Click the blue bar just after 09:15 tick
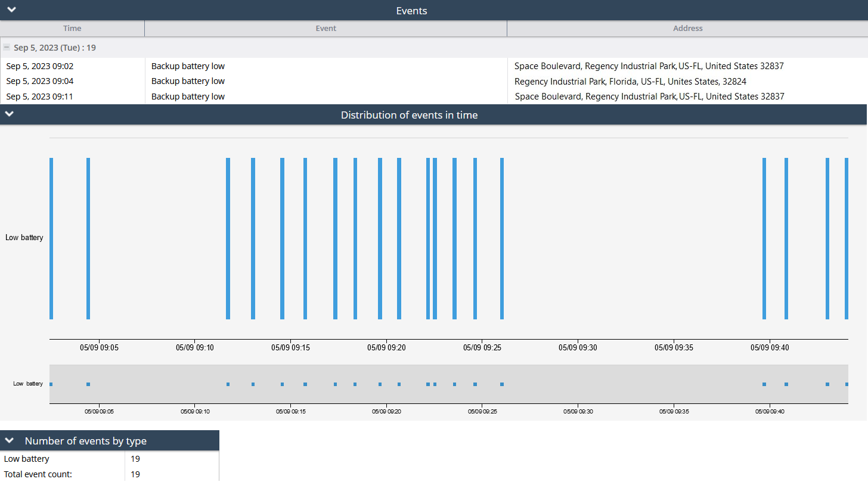 click(305, 238)
